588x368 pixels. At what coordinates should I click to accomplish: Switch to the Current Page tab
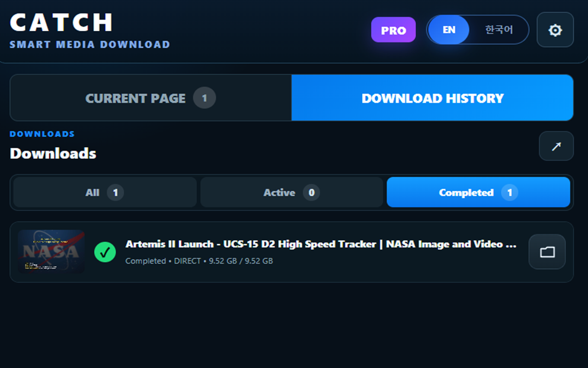click(151, 98)
